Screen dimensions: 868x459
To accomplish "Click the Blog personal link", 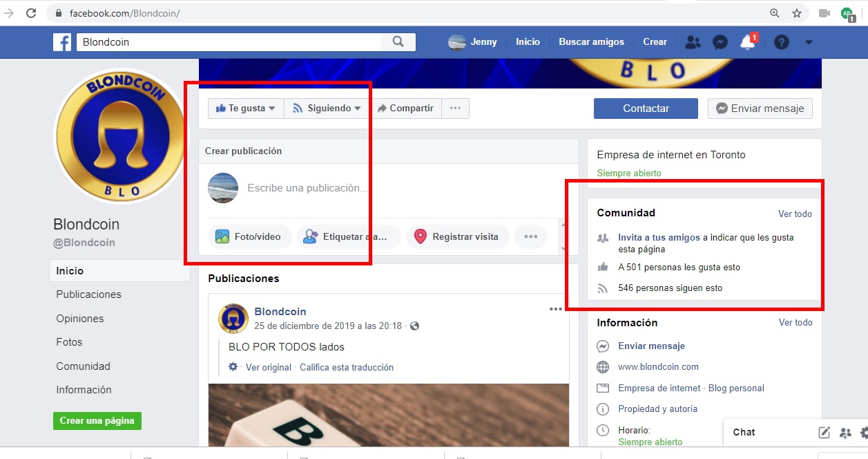I will (x=736, y=388).
